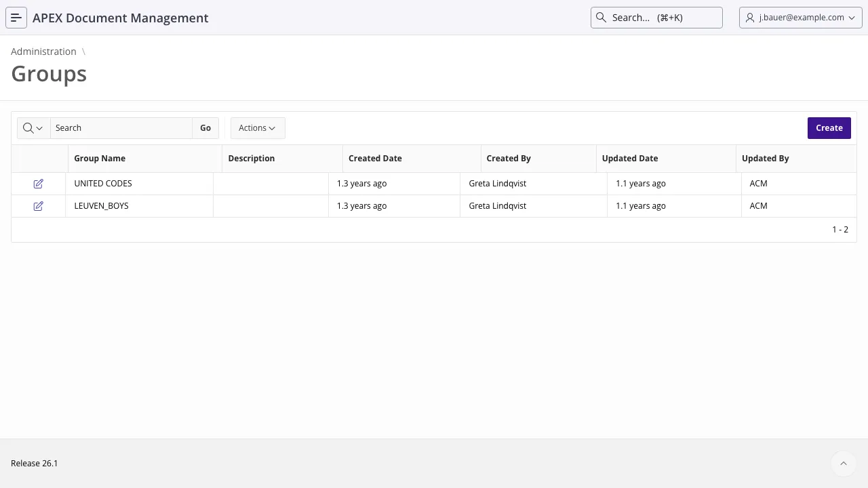Open the main navigation hamburger menu
This screenshot has width=868, height=488.
click(16, 18)
